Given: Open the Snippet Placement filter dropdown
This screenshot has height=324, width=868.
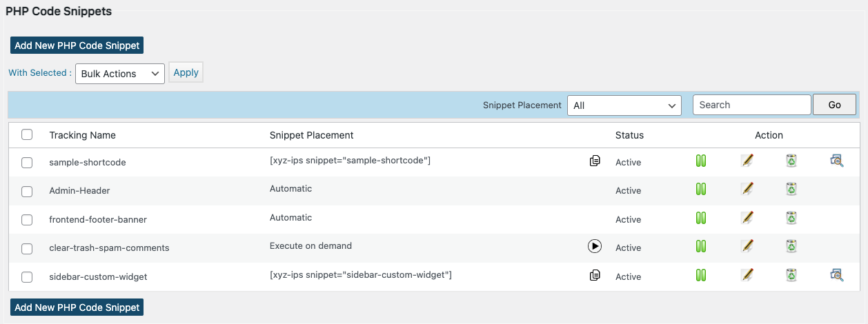Looking at the screenshot, I should [624, 105].
